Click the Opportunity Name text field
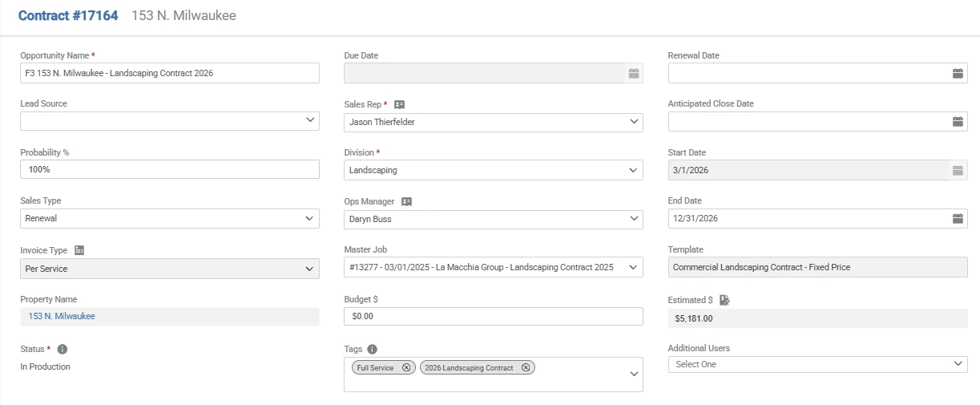 (169, 73)
